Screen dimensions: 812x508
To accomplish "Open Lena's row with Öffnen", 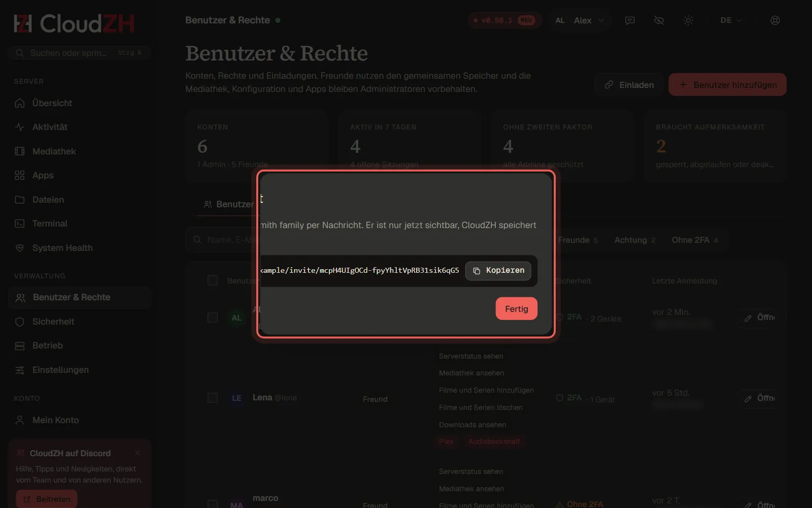I will click(x=758, y=398).
